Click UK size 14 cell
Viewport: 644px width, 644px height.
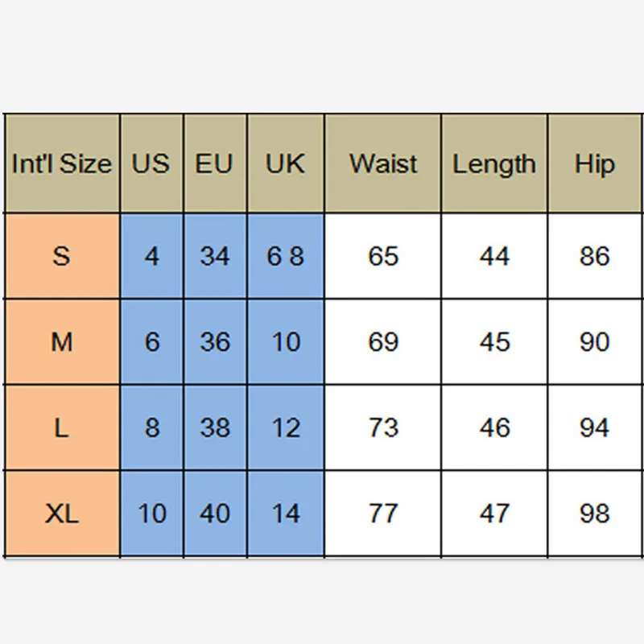pyautogui.click(x=286, y=513)
